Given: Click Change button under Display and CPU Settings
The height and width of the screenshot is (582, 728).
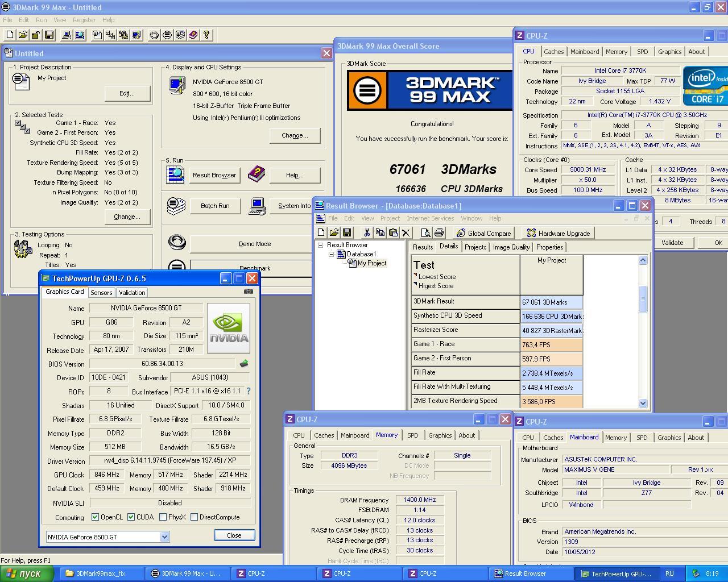Looking at the screenshot, I should 295,135.
